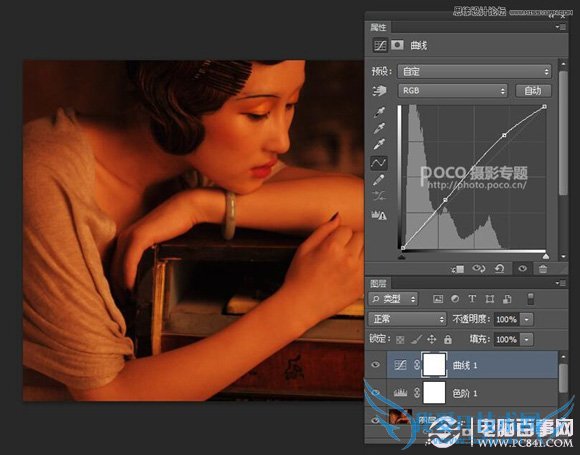Image resolution: width=580 pixels, height=455 pixels.
Task: Toggle the mask link on 曲线 1
Action: (x=417, y=365)
